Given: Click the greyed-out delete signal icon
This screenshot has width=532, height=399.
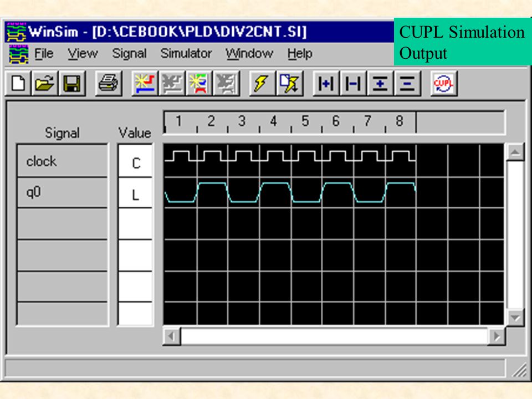Looking at the screenshot, I should pyautogui.click(x=172, y=84).
